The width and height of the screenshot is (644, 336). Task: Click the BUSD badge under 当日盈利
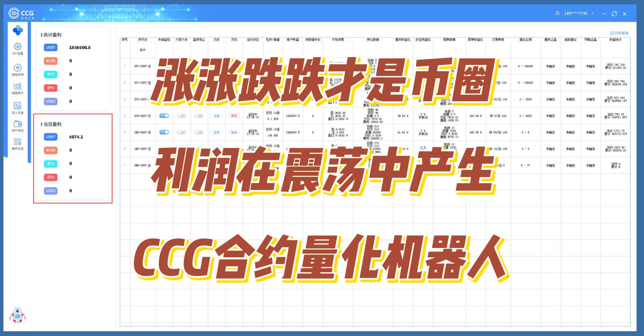coord(51,150)
